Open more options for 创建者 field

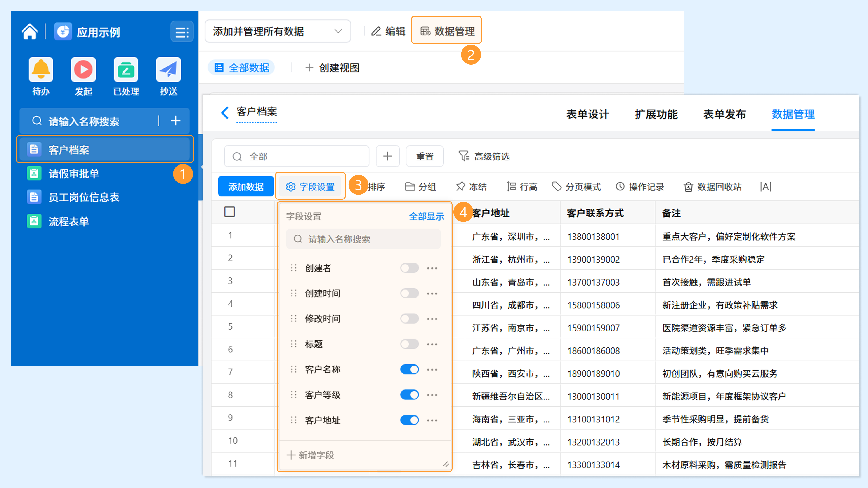[x=432, y=268]
